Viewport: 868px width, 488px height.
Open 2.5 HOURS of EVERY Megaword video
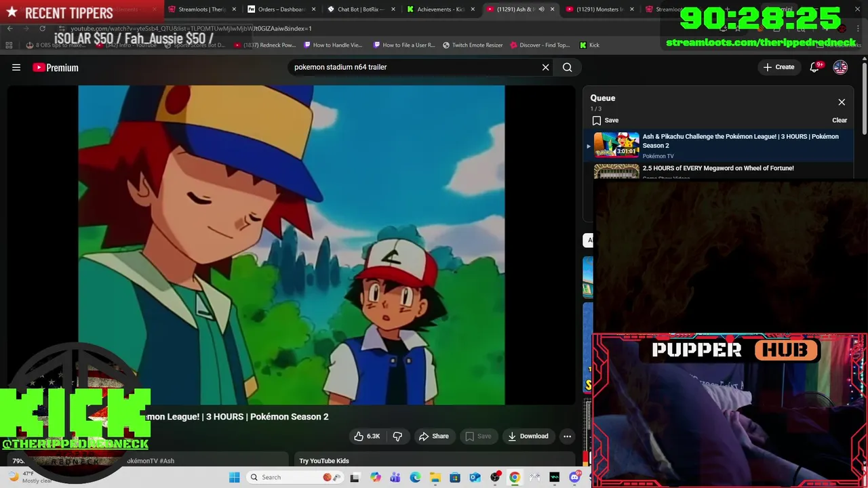point(718,168)
